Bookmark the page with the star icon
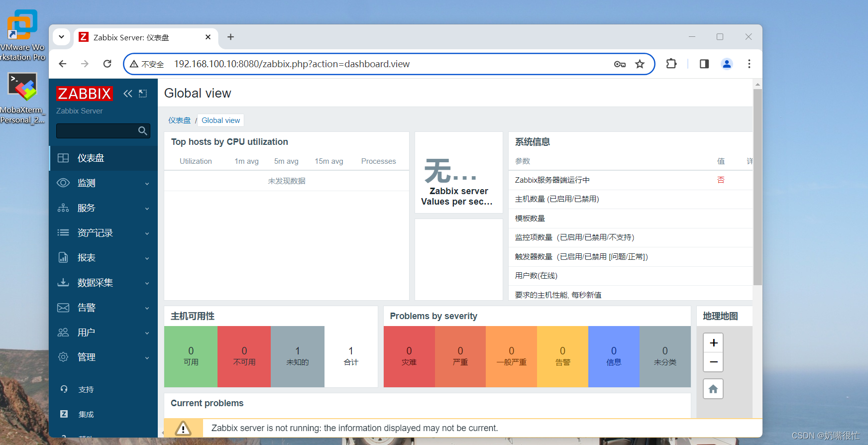 640,64
